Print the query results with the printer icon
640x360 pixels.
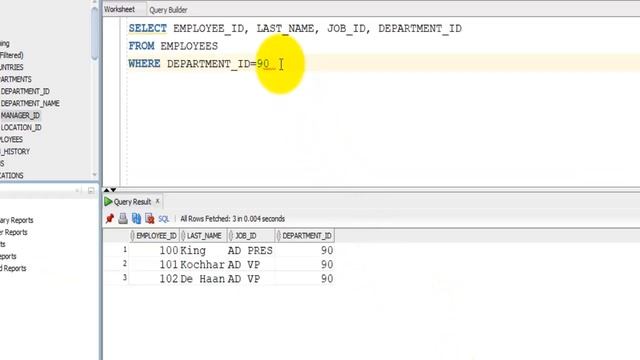(x=123, y=219)
